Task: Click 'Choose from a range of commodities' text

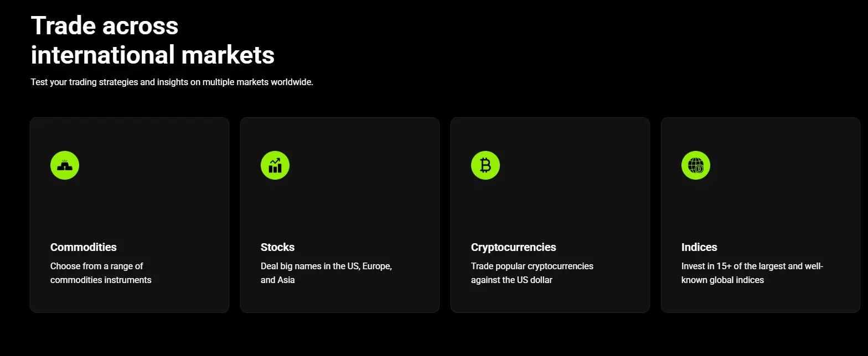Action: 101,273
